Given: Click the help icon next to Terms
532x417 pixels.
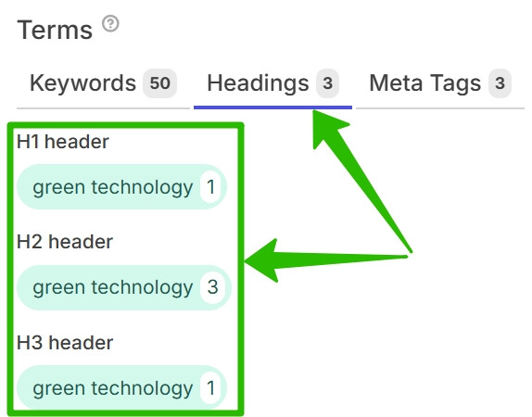Looking at the screenshot, I should tap(110, 24).
